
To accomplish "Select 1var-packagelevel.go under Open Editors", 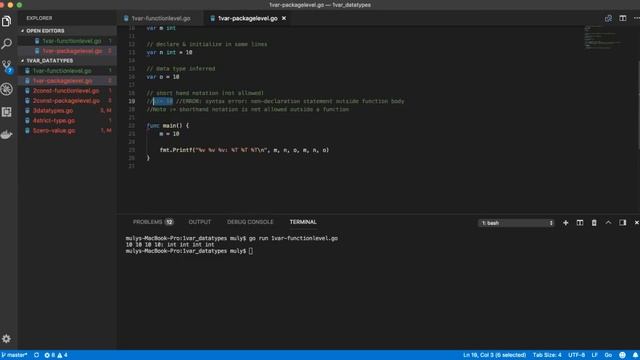I will (67, 51).
